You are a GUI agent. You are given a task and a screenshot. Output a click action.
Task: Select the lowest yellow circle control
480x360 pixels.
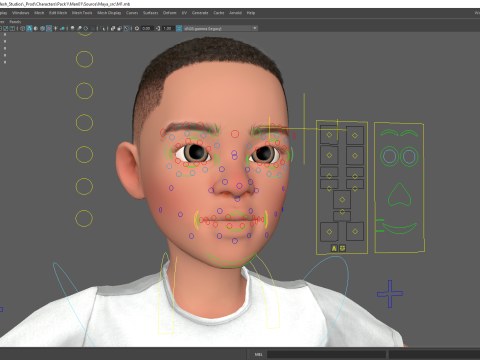[84, 218]
